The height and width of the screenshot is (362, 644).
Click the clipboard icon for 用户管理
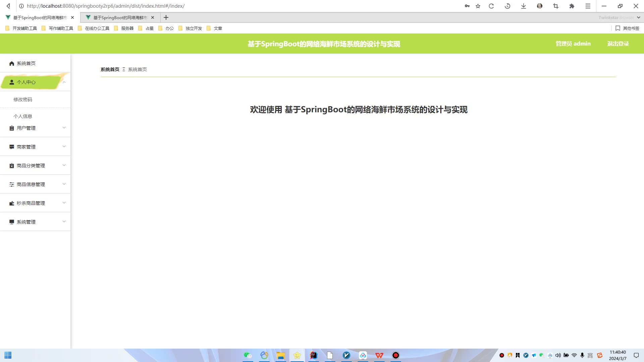coord(12,128)
